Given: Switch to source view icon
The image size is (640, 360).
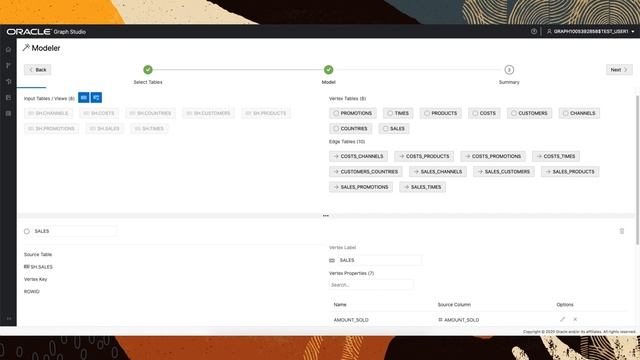Looking at the screenshot, I should (x=96, y=98).
